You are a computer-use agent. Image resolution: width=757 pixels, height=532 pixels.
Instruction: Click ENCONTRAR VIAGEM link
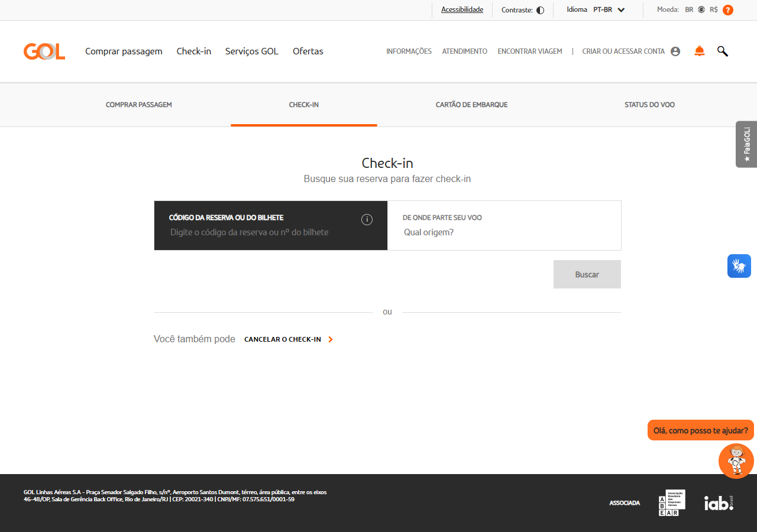pos(530,51)
